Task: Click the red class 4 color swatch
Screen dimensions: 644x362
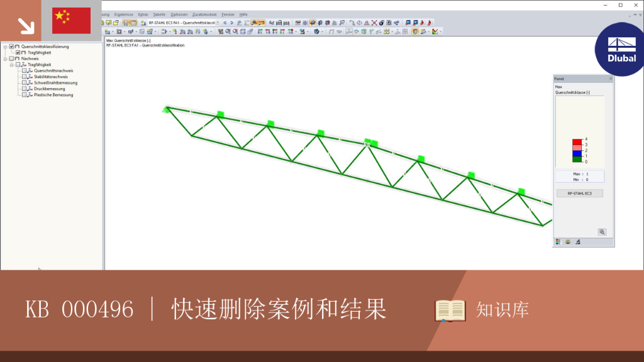Action: point(577,142)
